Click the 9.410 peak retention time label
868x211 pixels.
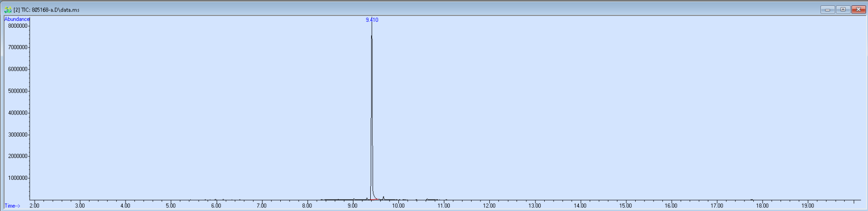372,20
